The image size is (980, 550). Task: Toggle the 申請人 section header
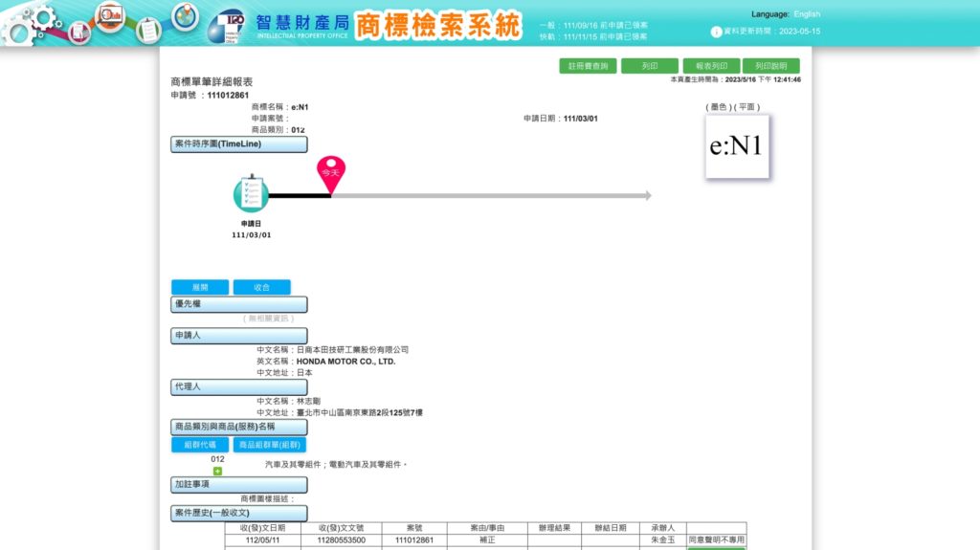(x=238, y=336)
